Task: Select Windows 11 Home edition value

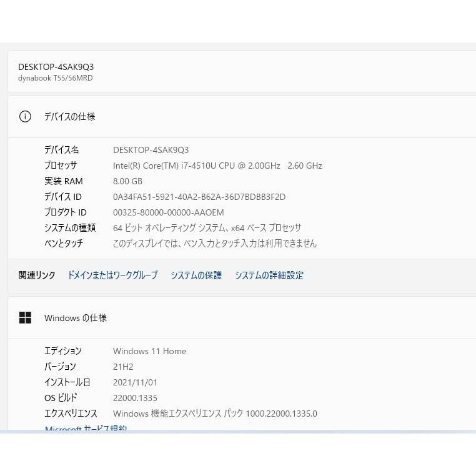Action: (x=149, y=351)
